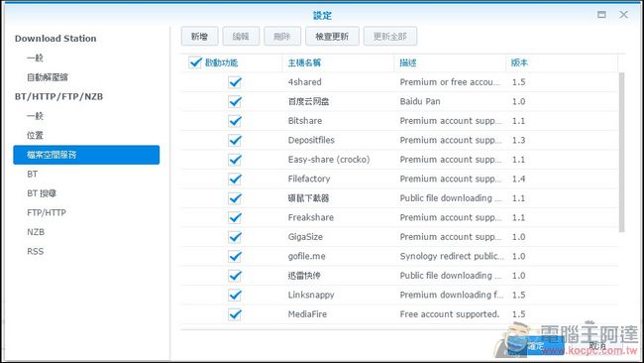Viewport: 644px width, 363px height.
Task: Click the host list vertical scrollbar
Action: coord(622,152)
